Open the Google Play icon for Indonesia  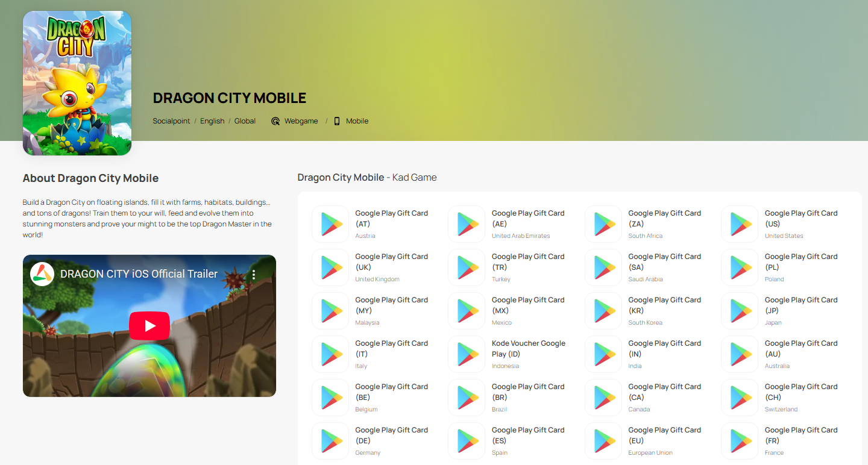coord(467,354)
